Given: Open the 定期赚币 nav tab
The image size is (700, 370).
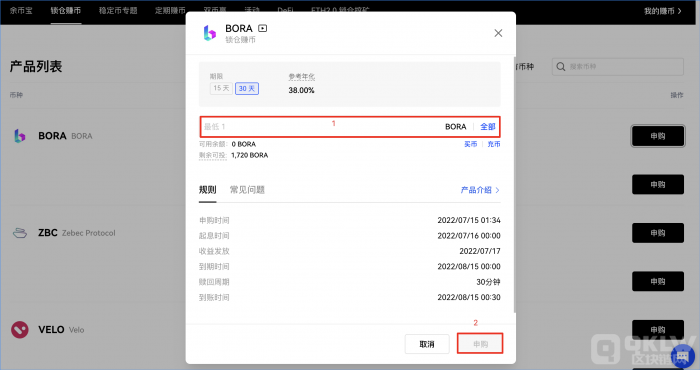Looking at the screenshot, I should click(170, 11).
